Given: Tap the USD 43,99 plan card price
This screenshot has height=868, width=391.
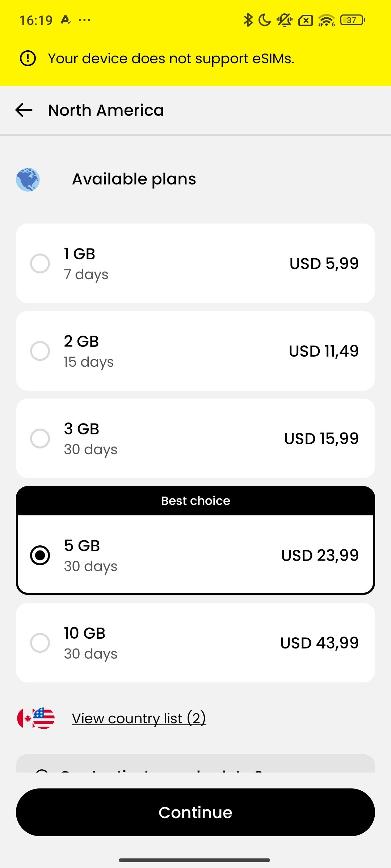Looking at the screenshot, I should click(319, 643).
